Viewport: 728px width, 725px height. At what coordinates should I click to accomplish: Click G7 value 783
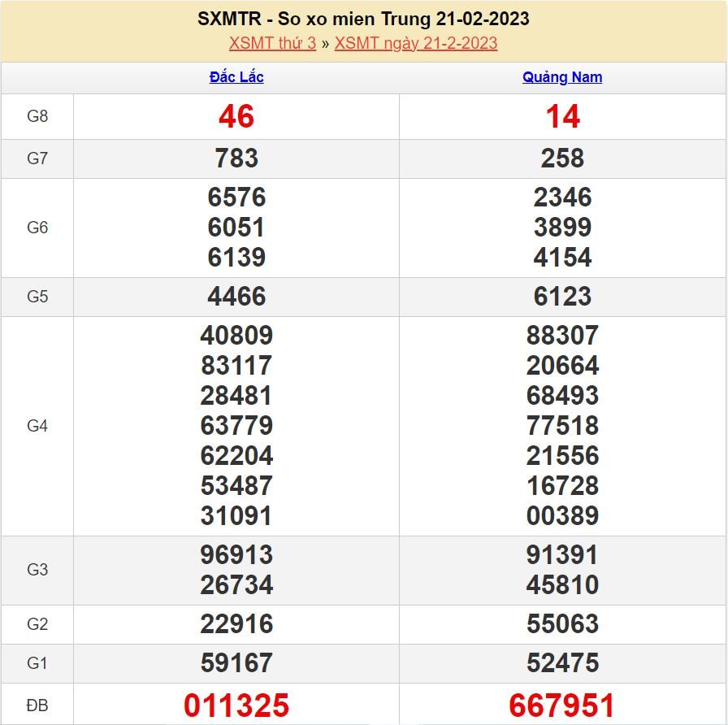click(236, 158)
